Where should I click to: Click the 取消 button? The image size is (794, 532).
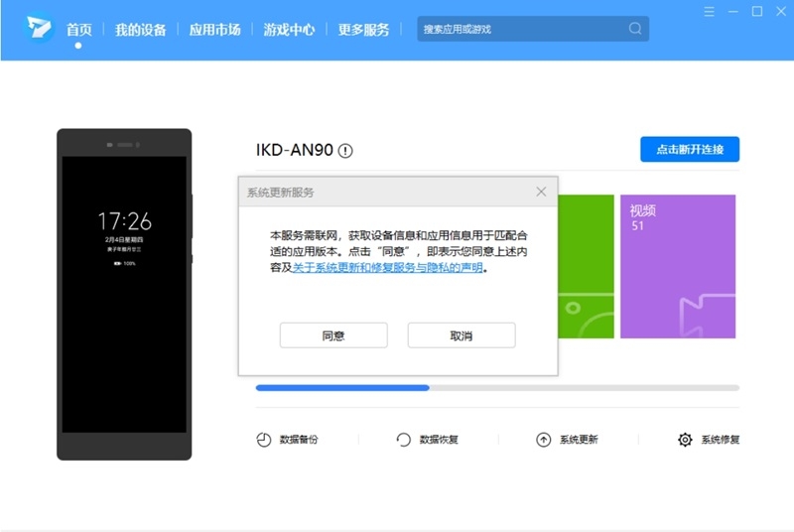click(462, 335)
